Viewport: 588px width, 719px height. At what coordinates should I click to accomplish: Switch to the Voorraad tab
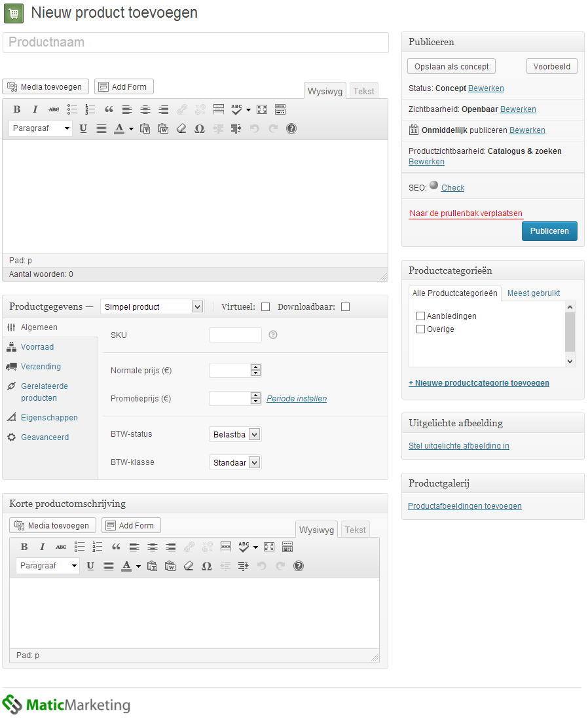tap(37, 347)
